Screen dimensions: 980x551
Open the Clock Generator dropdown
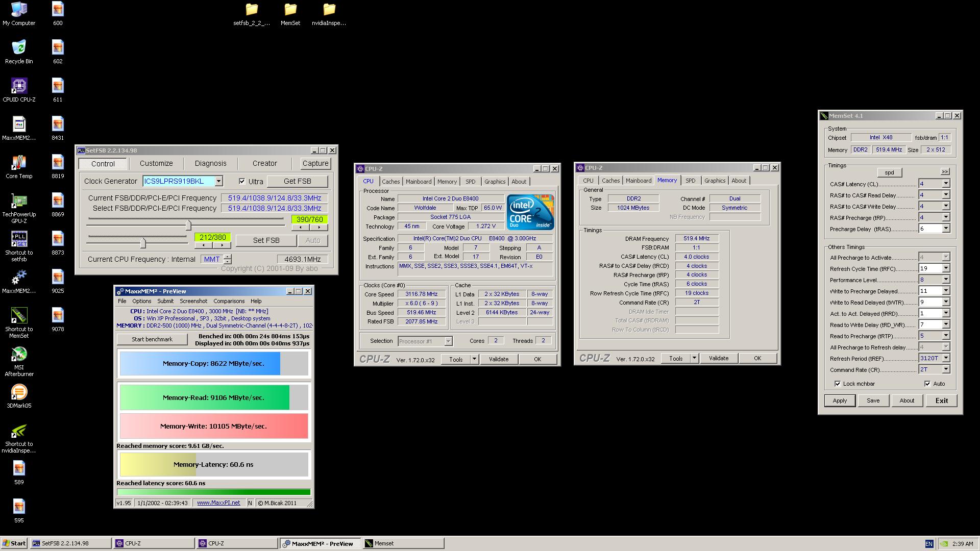pyautogui.click(x=218, y=181)
